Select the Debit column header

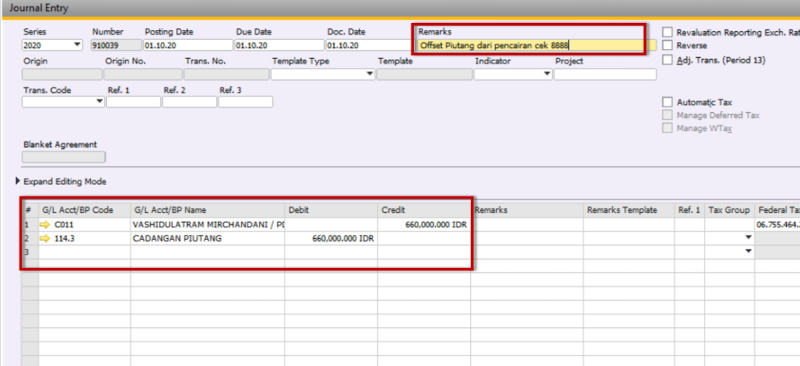coord(331,210)
